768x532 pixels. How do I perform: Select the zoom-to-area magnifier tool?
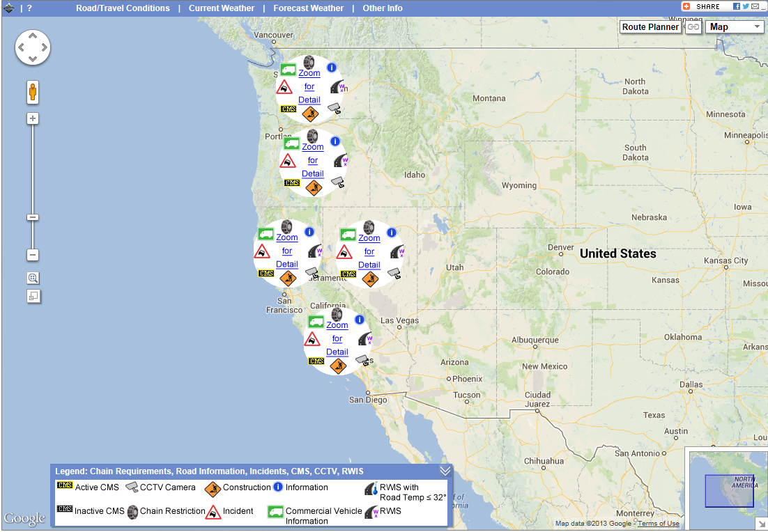32,278
